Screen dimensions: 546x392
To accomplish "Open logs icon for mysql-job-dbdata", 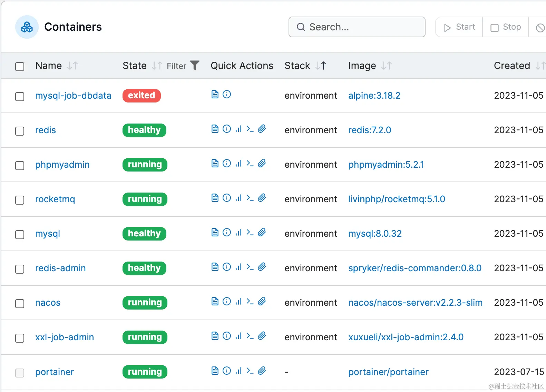I will [215, 94].
